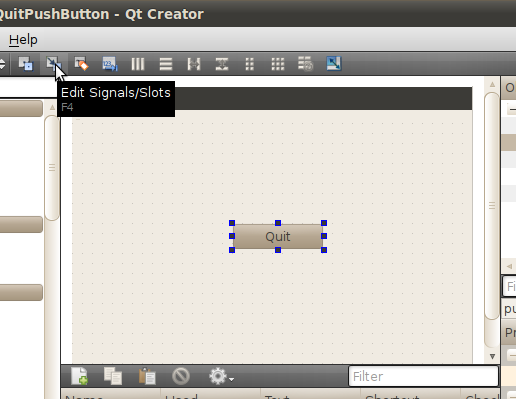Select the Edit Tab Order tool
The width and height of the screenshot is (516, 399).
pyautogui.click(x=110, y=64)
